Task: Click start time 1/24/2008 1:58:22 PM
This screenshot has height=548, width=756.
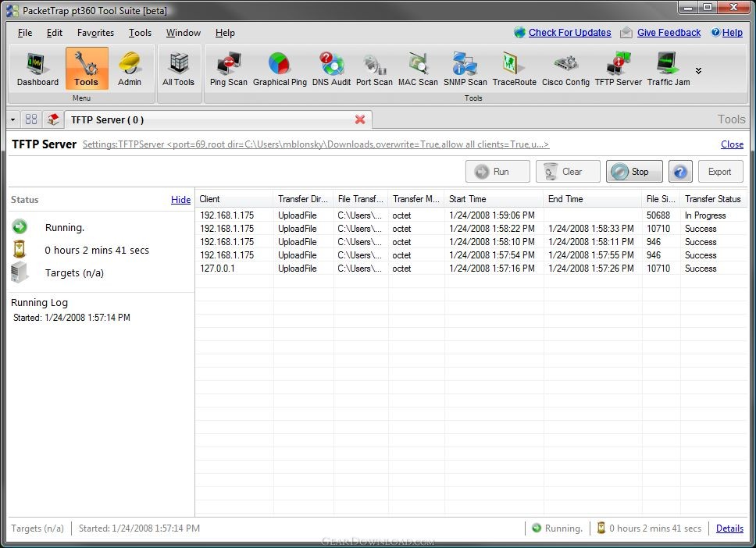Action: 492,229
